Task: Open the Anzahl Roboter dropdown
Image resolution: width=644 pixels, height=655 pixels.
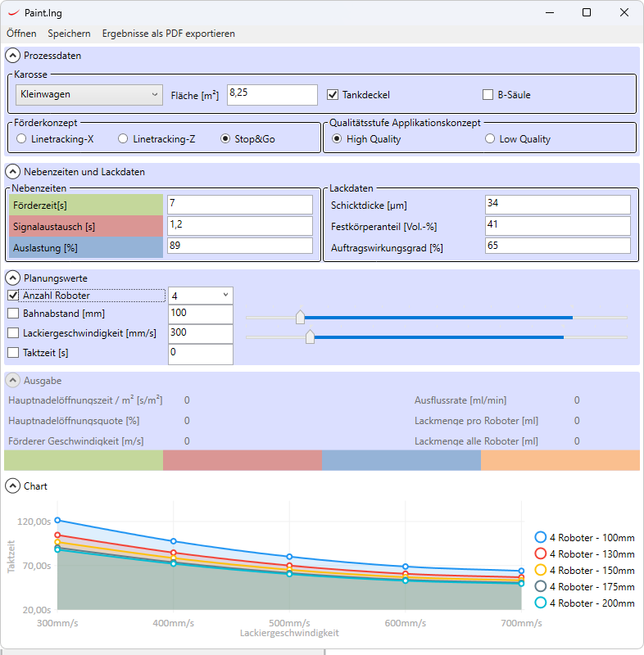Action: coord(200,296)
